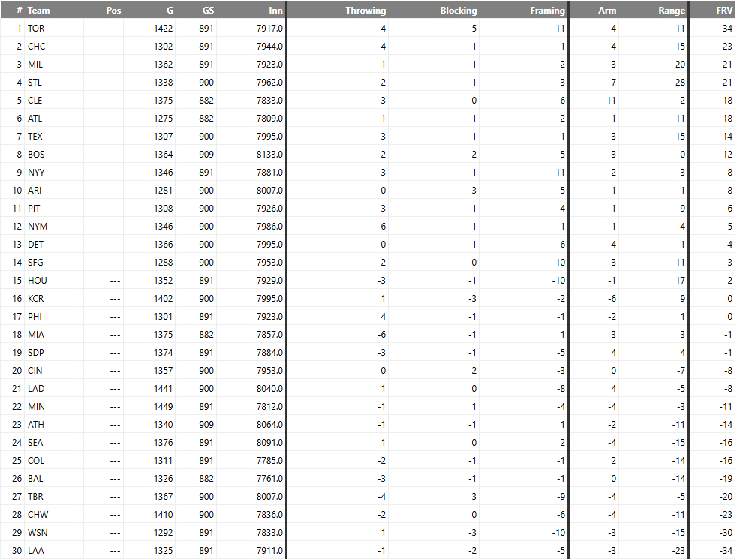Screen dimensions: 737x560
Task: Select the TOR team row
Action: (35, 29)
